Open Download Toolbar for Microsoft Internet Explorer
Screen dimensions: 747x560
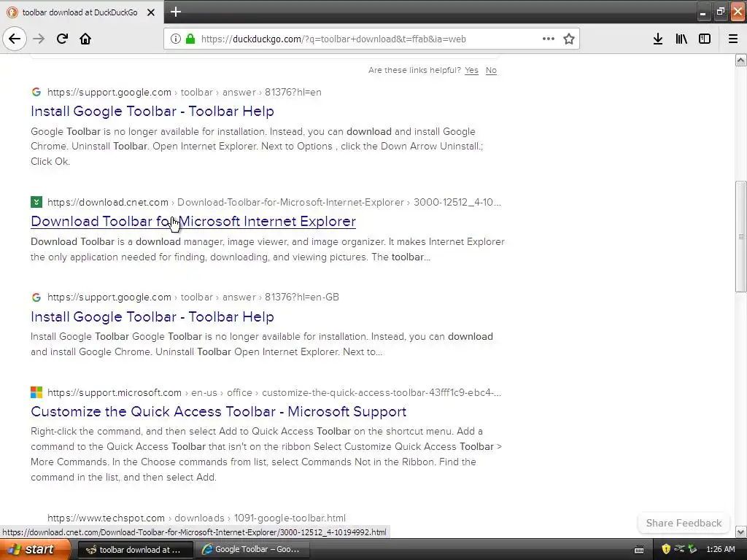tap(193, 222)
